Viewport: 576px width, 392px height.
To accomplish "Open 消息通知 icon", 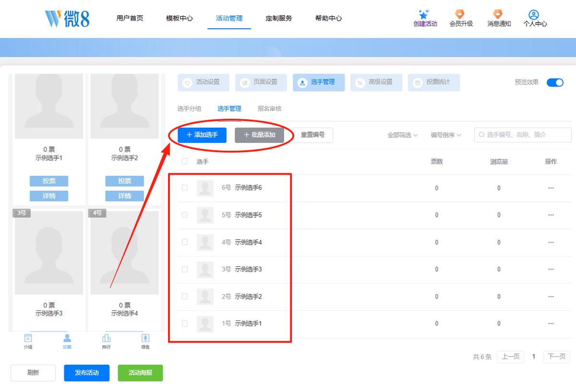I will coord(499,14).
